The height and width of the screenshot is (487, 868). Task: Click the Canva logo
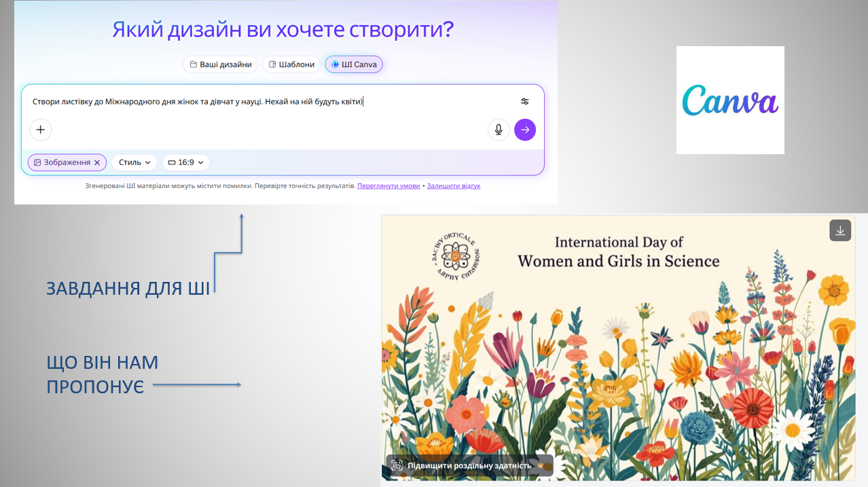(730, 100)
